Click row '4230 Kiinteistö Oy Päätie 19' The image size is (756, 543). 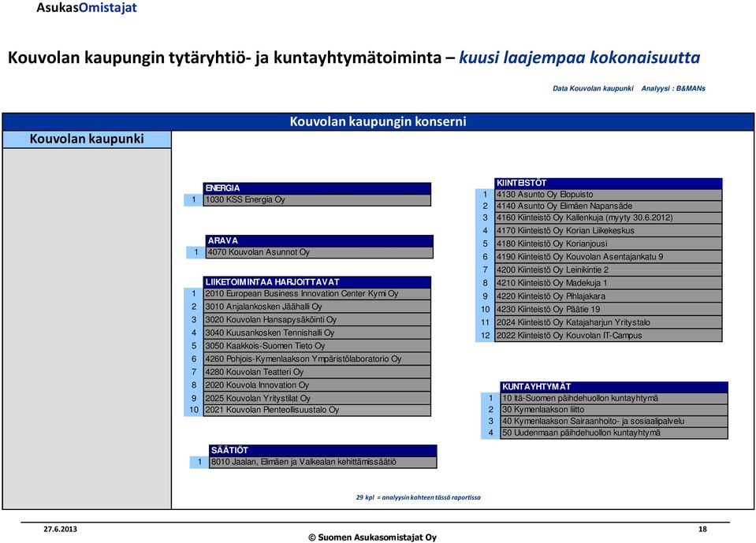608,309
